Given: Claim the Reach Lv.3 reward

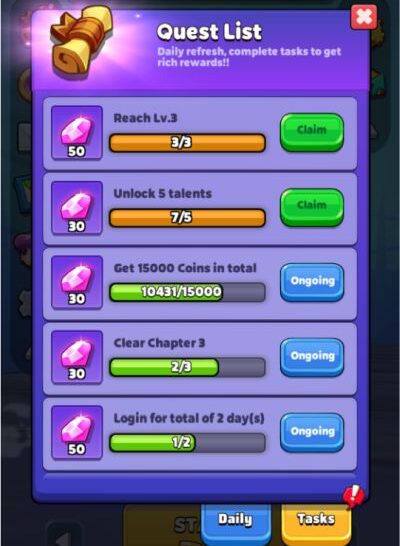Looking at the screenshot, I should coord(312,132).
